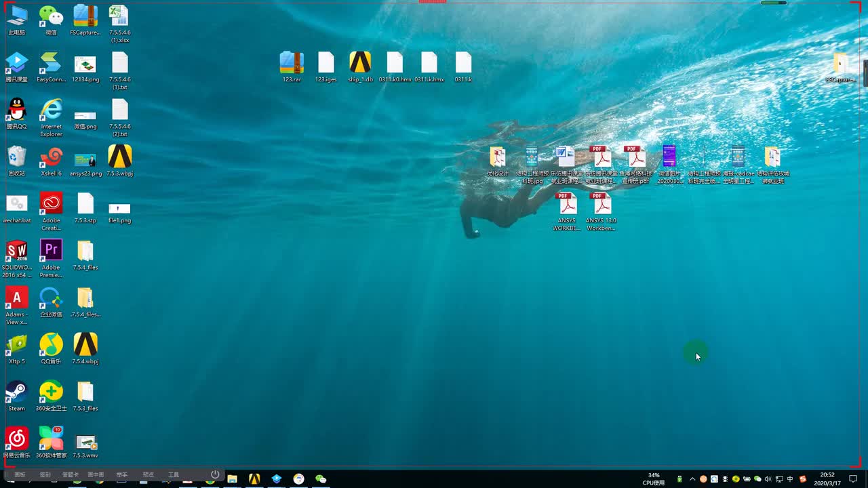
Task: Select the 回收站 Recycle Bin icon
Action: click(17, 161)
